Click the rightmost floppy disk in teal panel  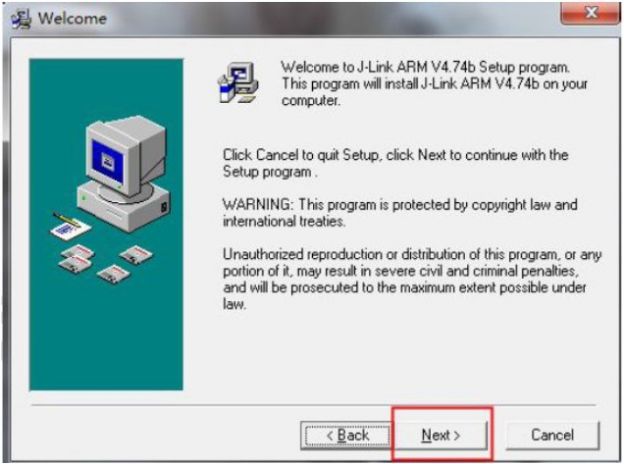[136, 254]
